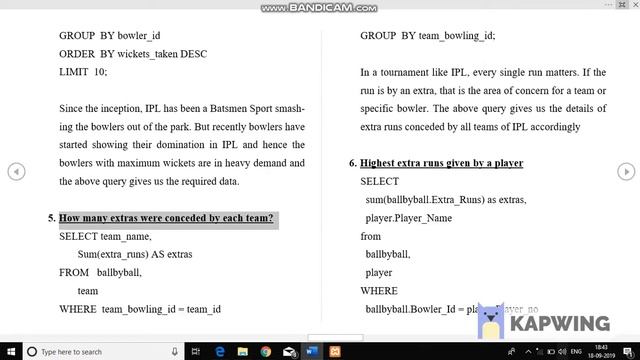Open the Windows Start menu
The height and width of the screenshot is (360, 640).
11,351
